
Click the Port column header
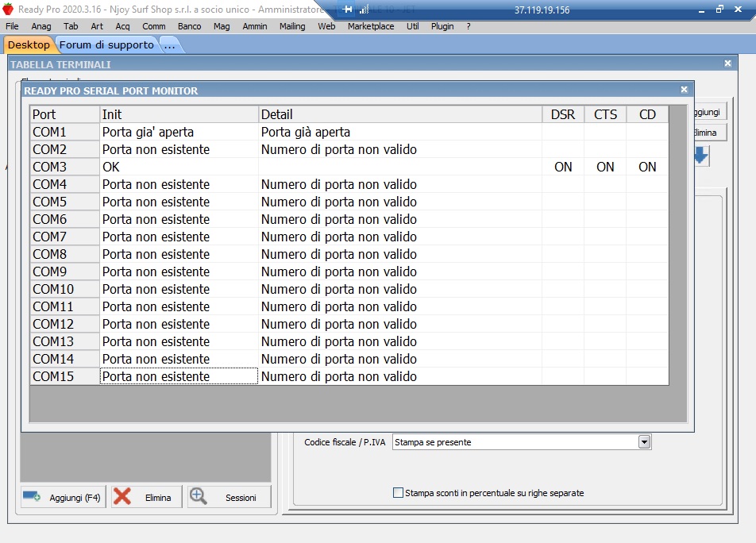pyautogui.click(x=64, y=114)
